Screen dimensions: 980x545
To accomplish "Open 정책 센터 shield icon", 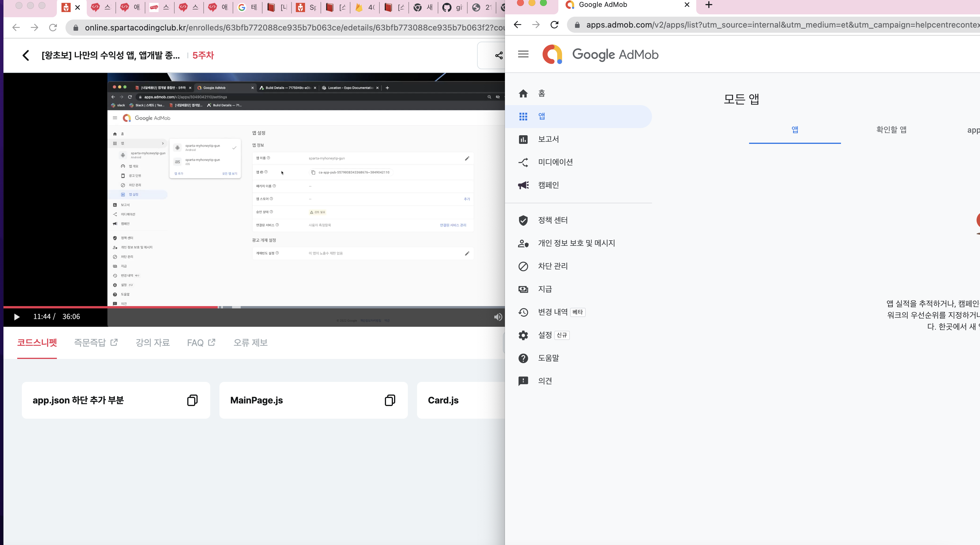I will tap(523, 220).
